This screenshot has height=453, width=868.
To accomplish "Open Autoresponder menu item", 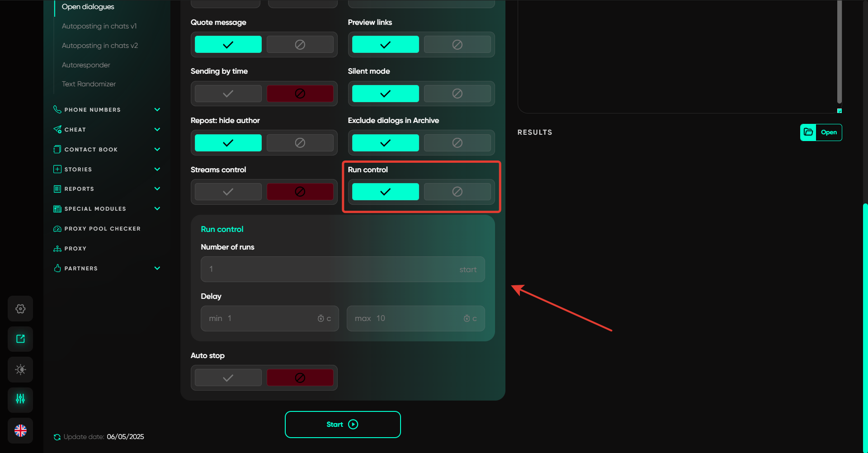I will point(86,65).
